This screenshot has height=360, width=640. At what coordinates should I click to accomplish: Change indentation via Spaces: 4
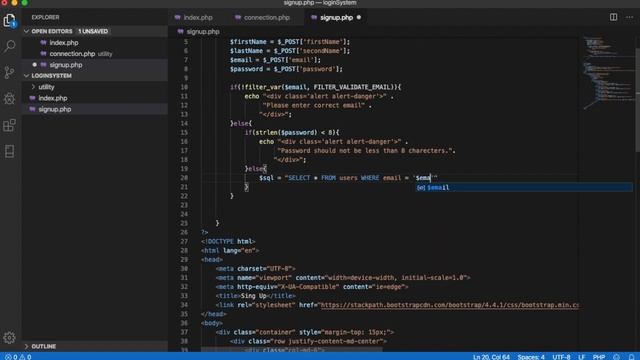point(531,357)
